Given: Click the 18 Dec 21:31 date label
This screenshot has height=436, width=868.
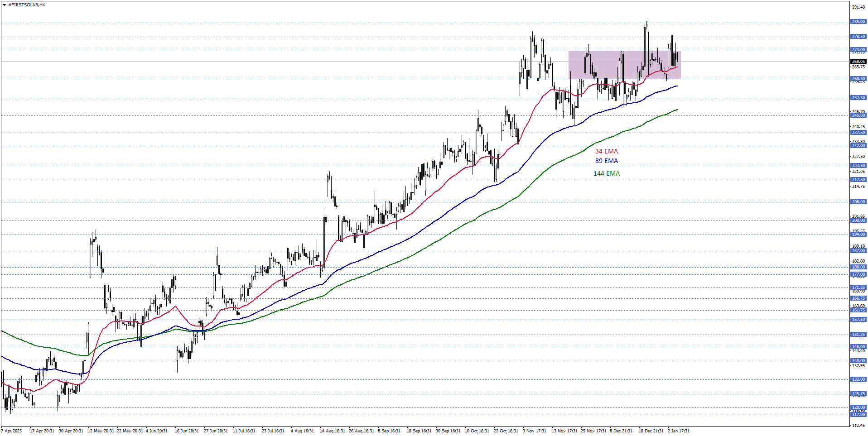Looking at the screenshot, I should coord(651,431).
